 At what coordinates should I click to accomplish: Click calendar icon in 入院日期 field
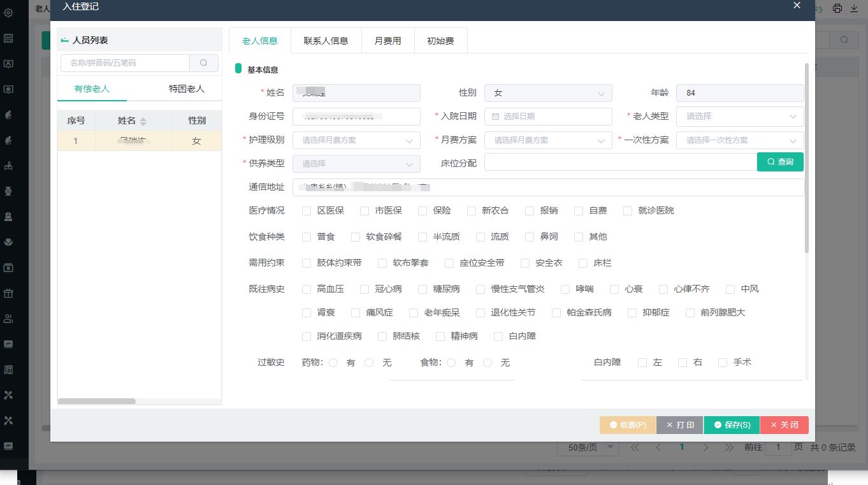(x=495, y=117)
